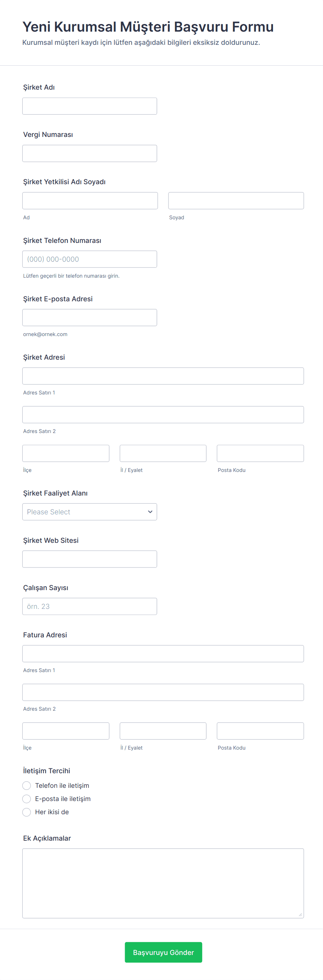This screenshot has width=323, height=980.
Task: Click Şirket Adresi's Posta Kodu field
Action: [260, 453]
